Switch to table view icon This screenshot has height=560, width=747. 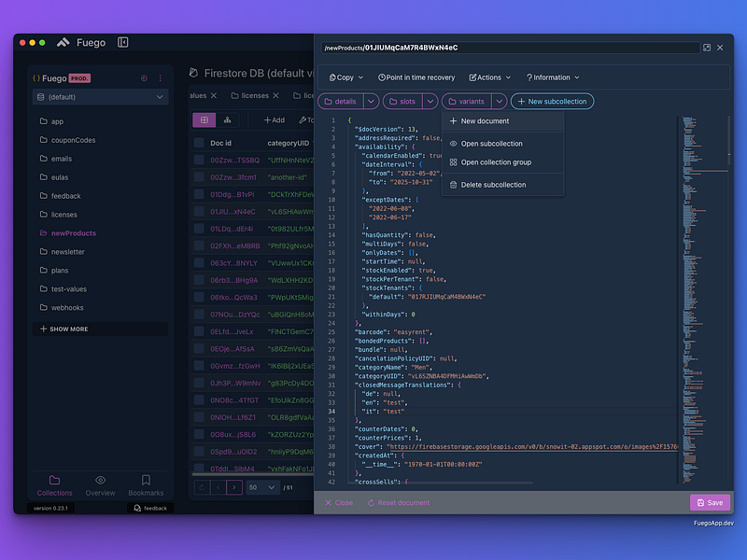tap(204, 120)
